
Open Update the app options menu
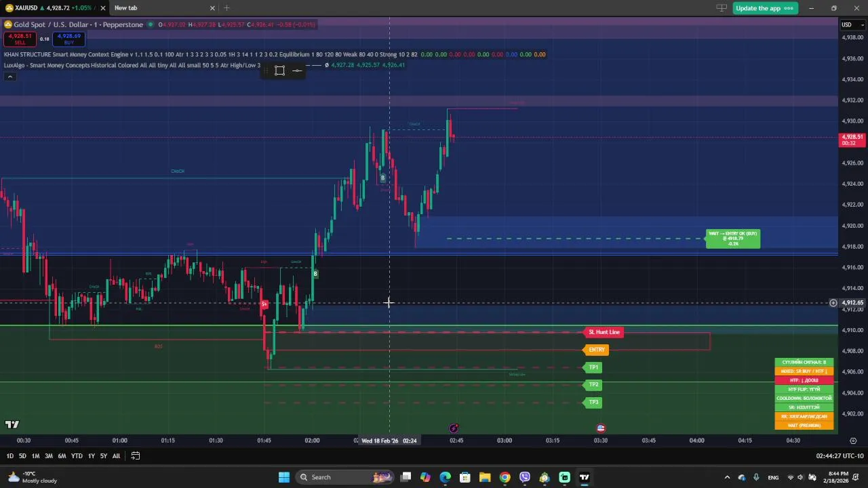point(789,8)
